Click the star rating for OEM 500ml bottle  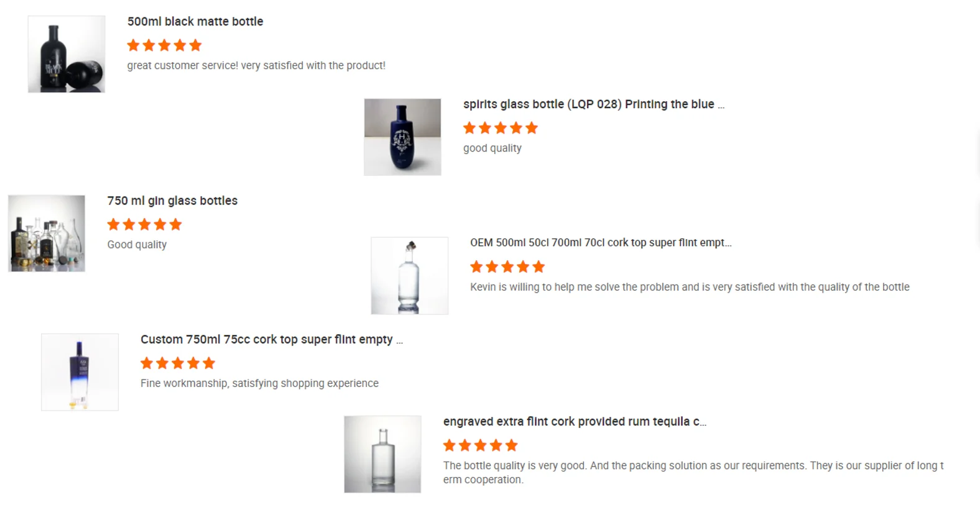pyautogui.click(x=507, y=267)
